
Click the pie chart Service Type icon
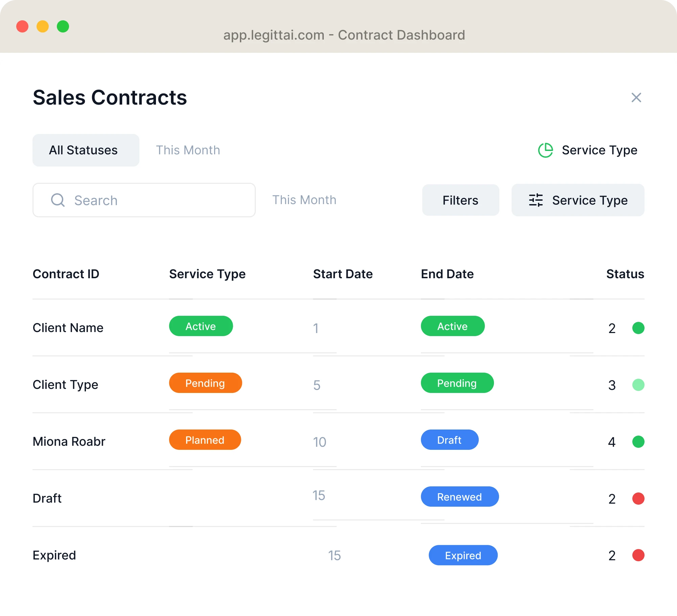coord(545,150)
